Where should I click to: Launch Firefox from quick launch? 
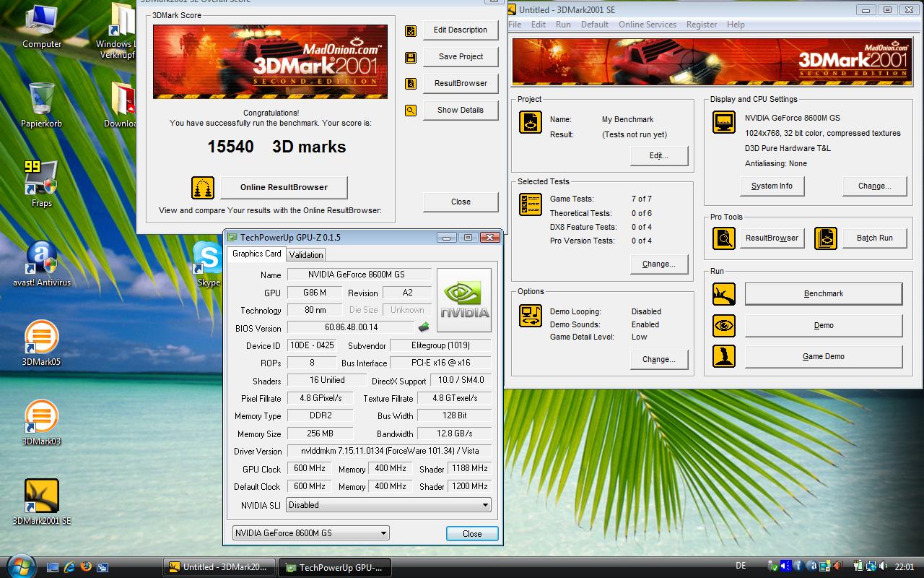87,567
